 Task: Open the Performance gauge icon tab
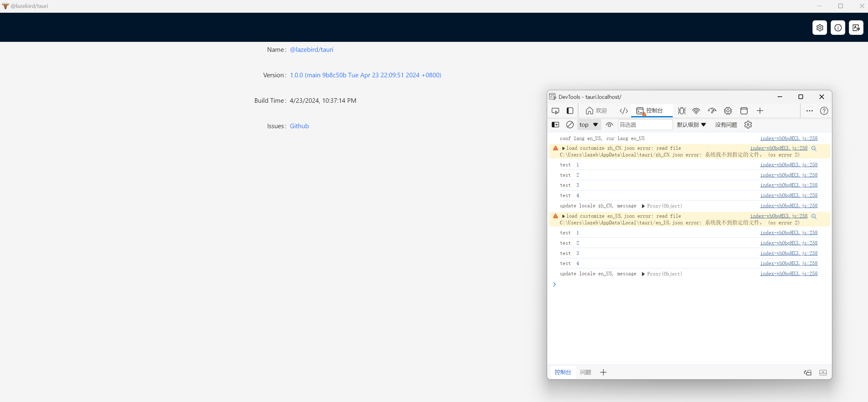click(712, 111)
